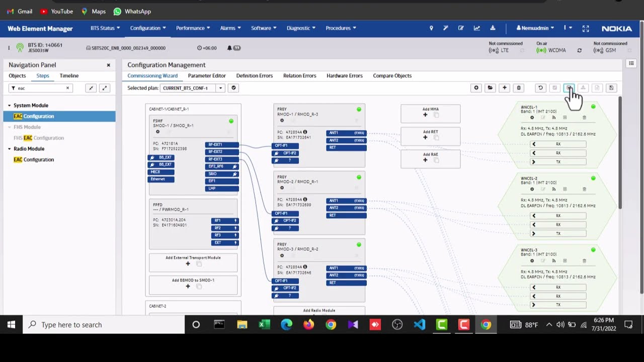This screenshot has height=362, width=644.
Task: Open the Configuration menu
Action: pyautogui.click(x=147, y=28)
